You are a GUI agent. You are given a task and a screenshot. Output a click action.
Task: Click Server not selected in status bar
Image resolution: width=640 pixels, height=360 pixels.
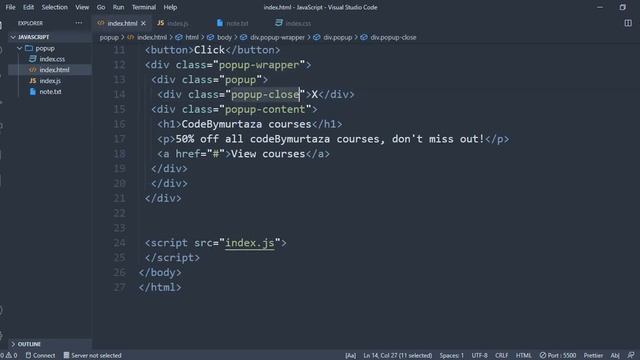click(92, 356)
